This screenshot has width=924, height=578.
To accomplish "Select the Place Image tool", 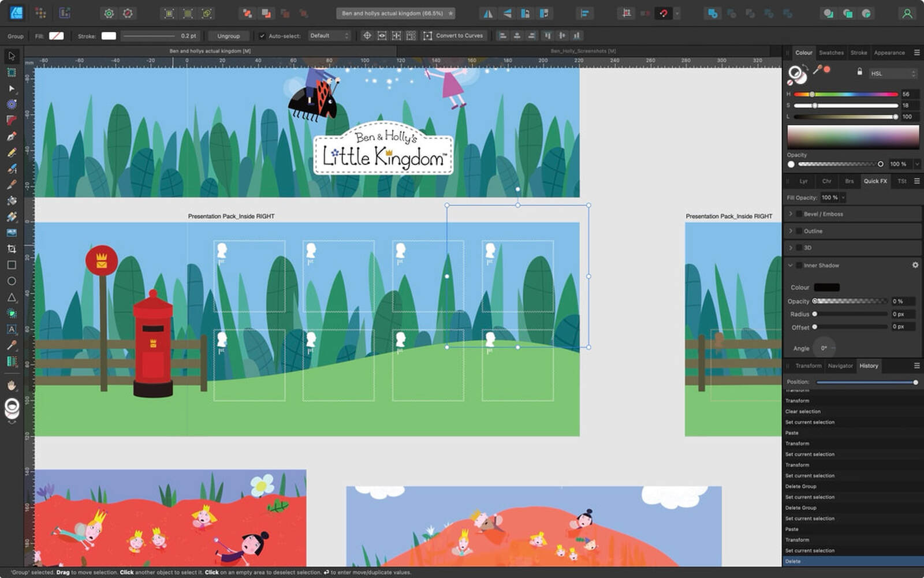I will (x=12, y=233).
